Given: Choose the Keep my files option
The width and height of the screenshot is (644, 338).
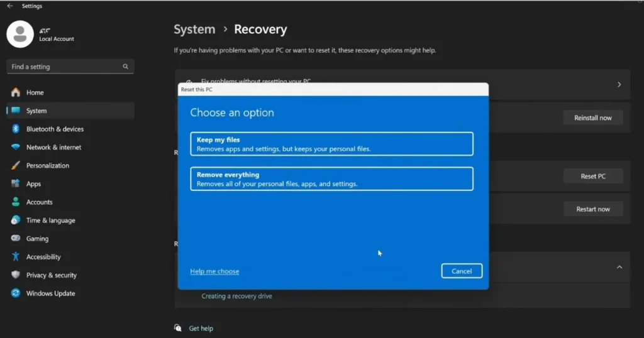Looking at the screenshot, I should pyautogui.click(x=331, y=144).
